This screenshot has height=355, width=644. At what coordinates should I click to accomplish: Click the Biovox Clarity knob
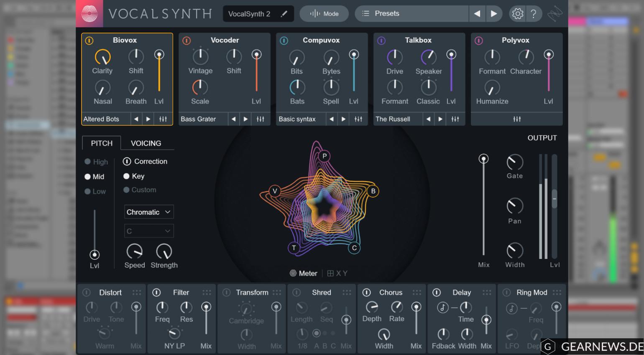point(102,57)
